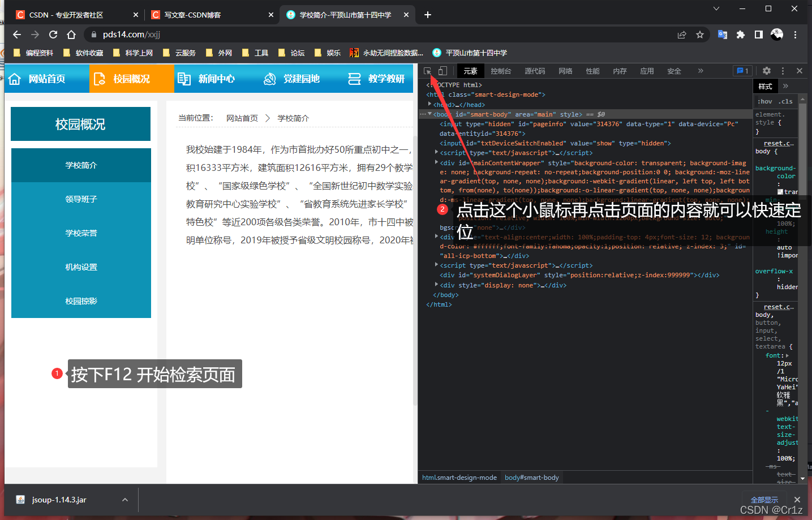812x520 pixels.
Task: Open the 科学上网 bookmark folder
Action: (133, 53)
